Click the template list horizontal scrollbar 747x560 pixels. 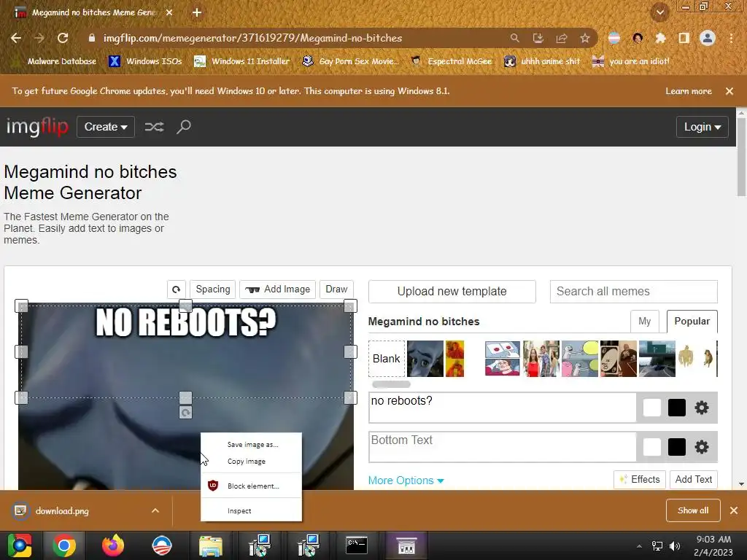(x=391, y=384)
